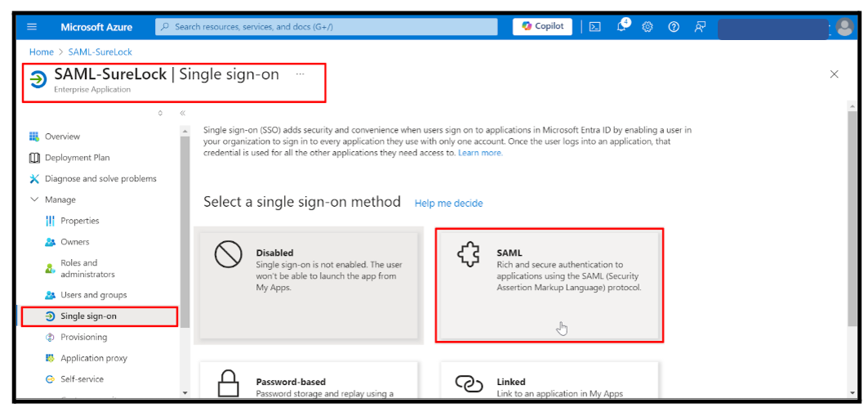Image resolution: width=868 pixels, height=412 pixels.
Task: Click the Provisioning icon
Action: [50, 337]
